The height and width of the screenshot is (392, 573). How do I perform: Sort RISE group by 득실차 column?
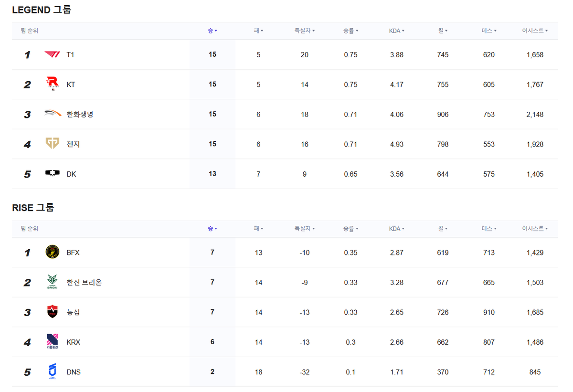(305, 229)
